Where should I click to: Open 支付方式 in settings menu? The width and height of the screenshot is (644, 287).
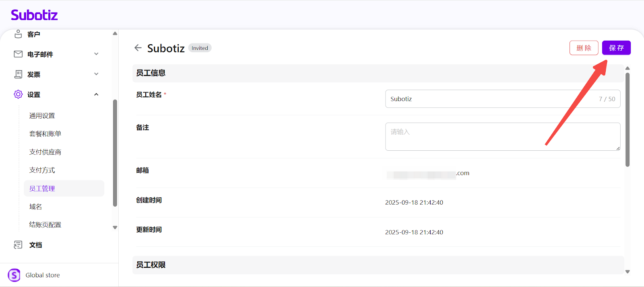click(42, 170)
